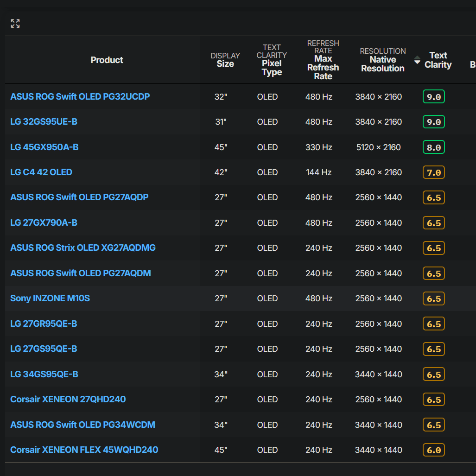Click the Native Resolution column header

(383, 60)
